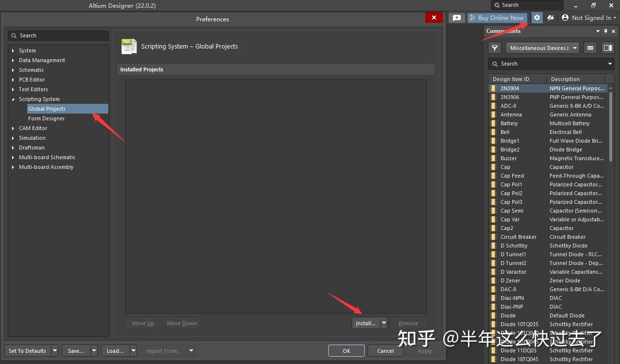
Task: Select the 2N3906 component row
Action: [548, 97]
